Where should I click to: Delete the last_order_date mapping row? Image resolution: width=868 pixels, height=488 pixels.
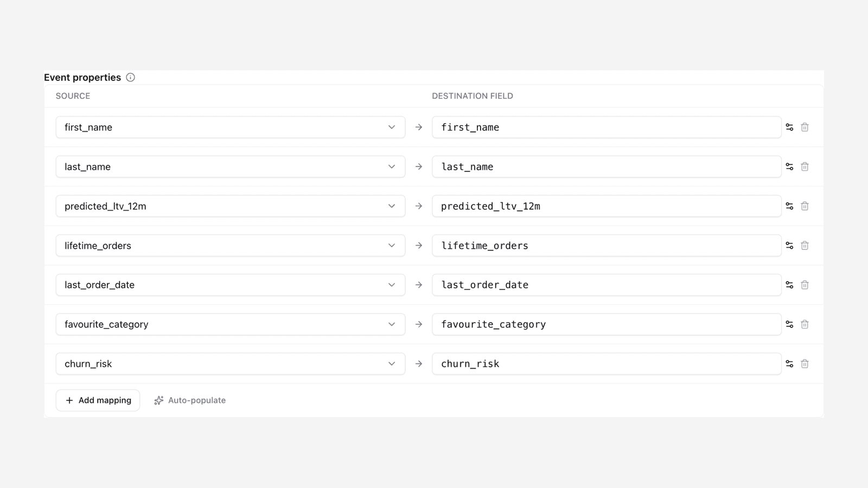click(x=805, y=285)
